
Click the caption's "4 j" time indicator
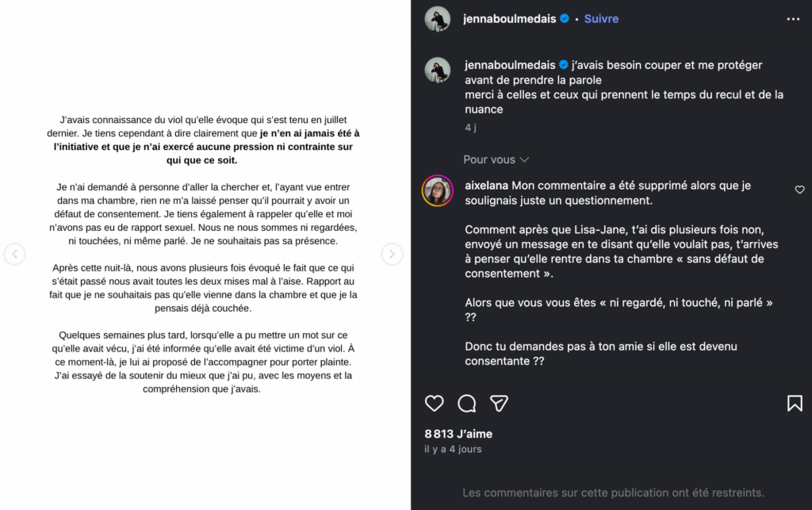click(x=471, y=127)
